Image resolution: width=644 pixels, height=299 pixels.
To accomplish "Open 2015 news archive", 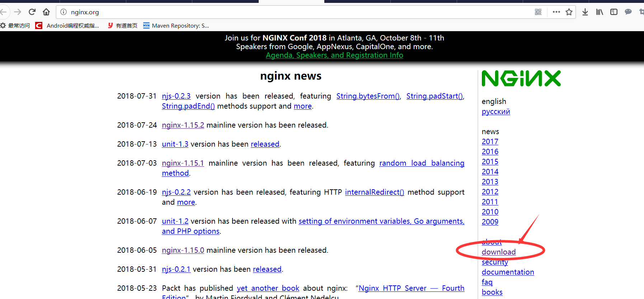I will tap(490, 162).
